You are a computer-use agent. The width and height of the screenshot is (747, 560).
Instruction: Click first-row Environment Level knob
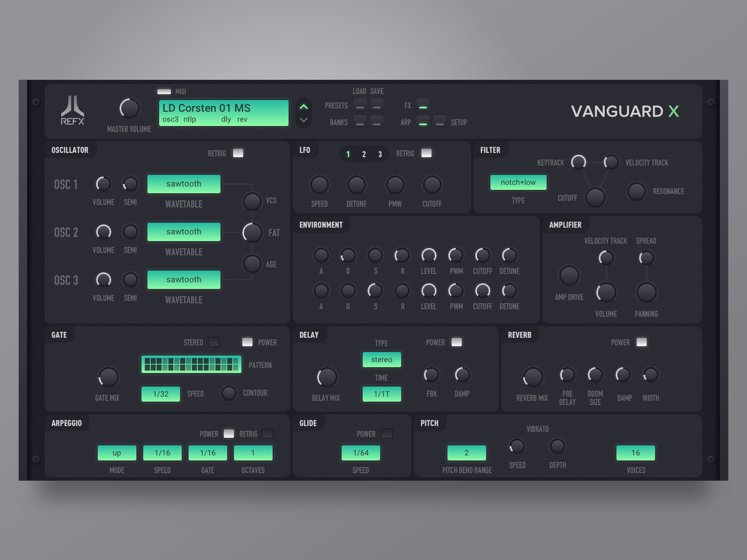pos(429,255)
